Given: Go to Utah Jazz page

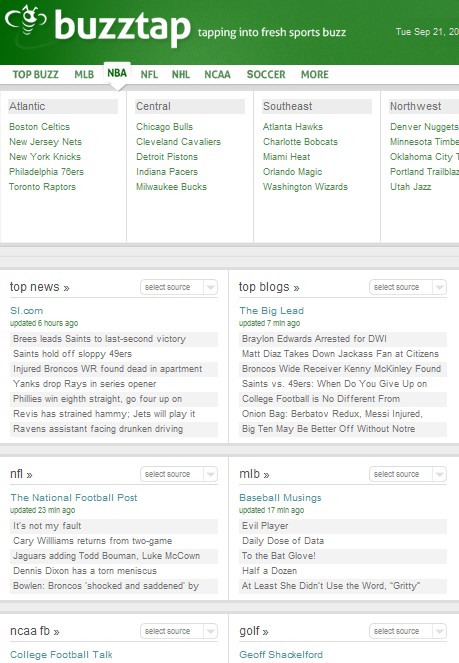Looking at the screenshot, I should coord(410,186).
